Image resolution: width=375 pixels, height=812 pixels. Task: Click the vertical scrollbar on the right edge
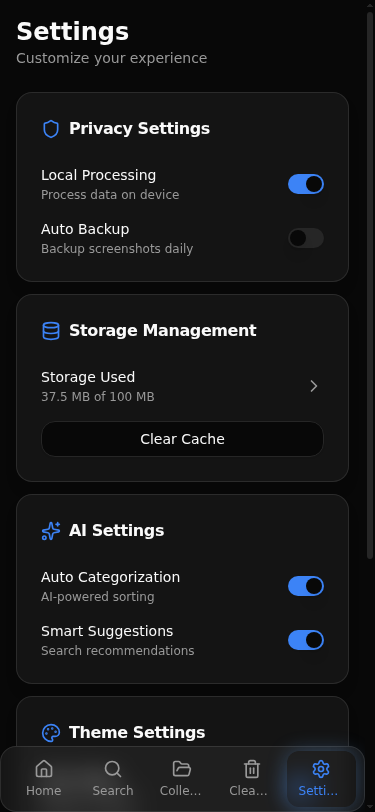[370, 280]
